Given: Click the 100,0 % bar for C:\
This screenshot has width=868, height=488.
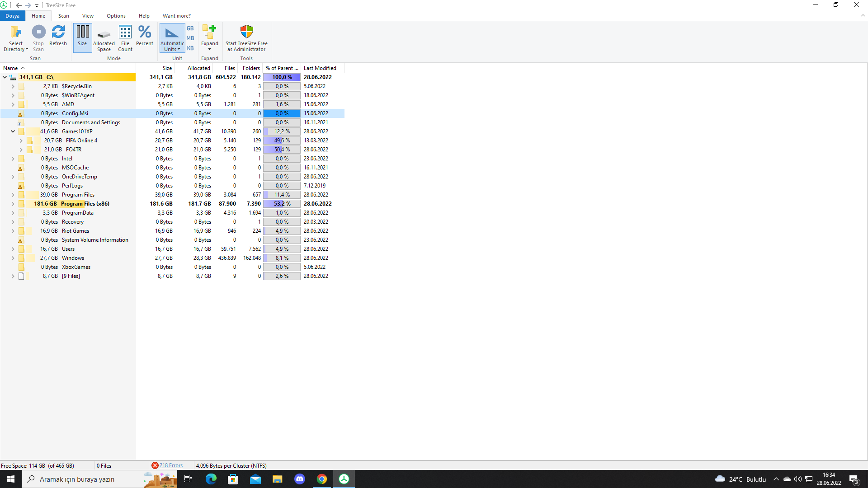Looking at the screenshot, I should tap(282, 77).
